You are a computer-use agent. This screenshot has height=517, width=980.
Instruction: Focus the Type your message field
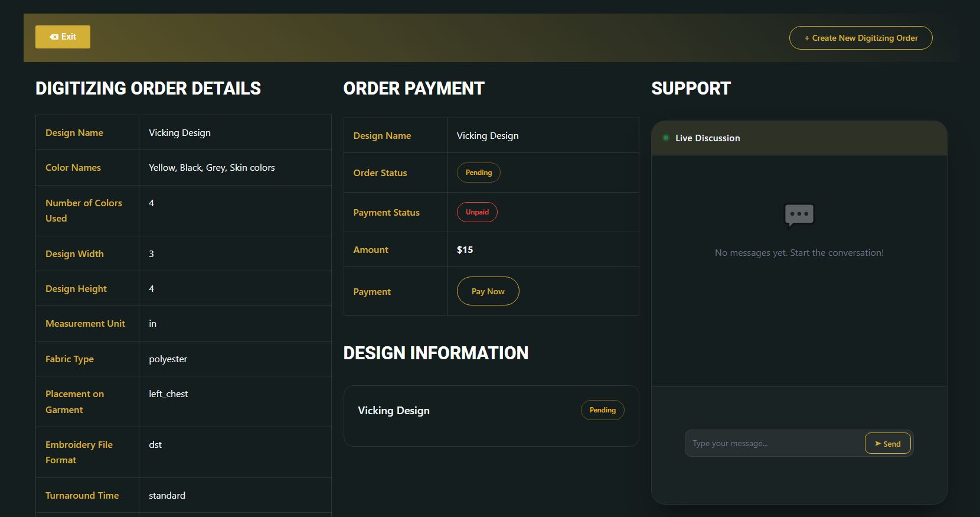(x=774, y=444)
